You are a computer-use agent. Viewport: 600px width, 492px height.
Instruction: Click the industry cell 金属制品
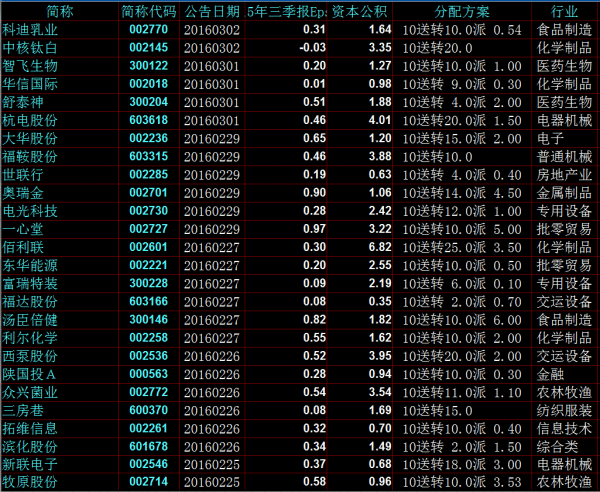coord(564,193)
